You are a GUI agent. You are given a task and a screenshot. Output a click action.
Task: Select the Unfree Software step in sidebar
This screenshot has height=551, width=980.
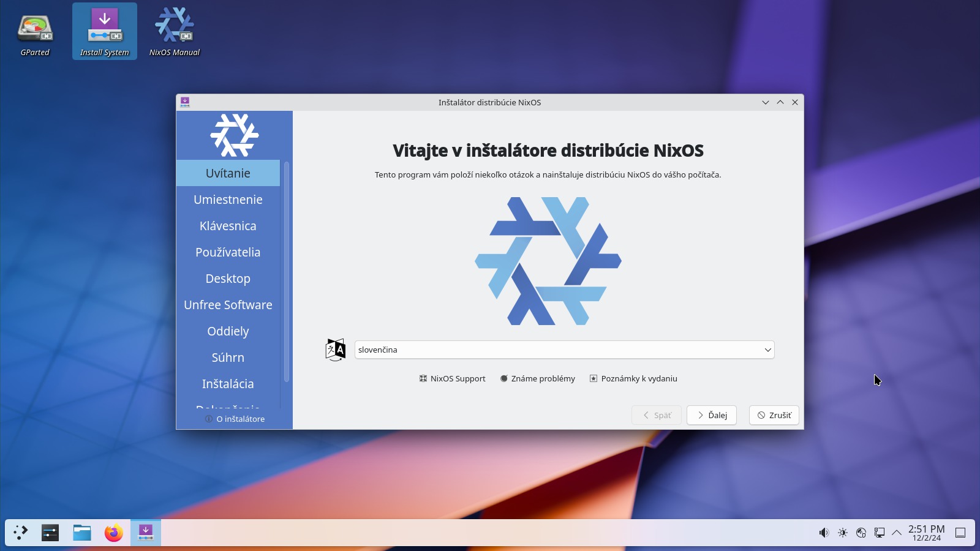tap(228, 305)
